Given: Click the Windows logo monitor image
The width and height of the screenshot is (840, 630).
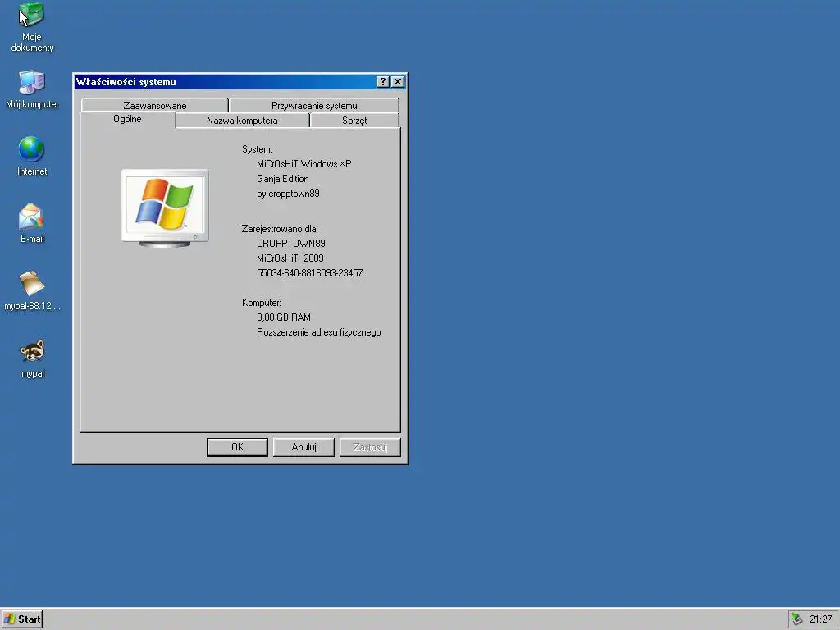Looking at the screenshot, I should (x=165, y=208).
